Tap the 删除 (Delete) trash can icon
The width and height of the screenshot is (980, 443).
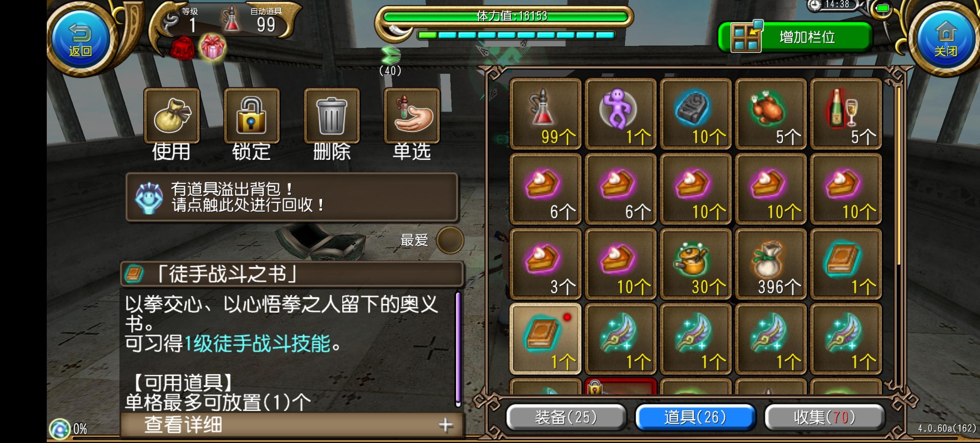click(332, 115)
